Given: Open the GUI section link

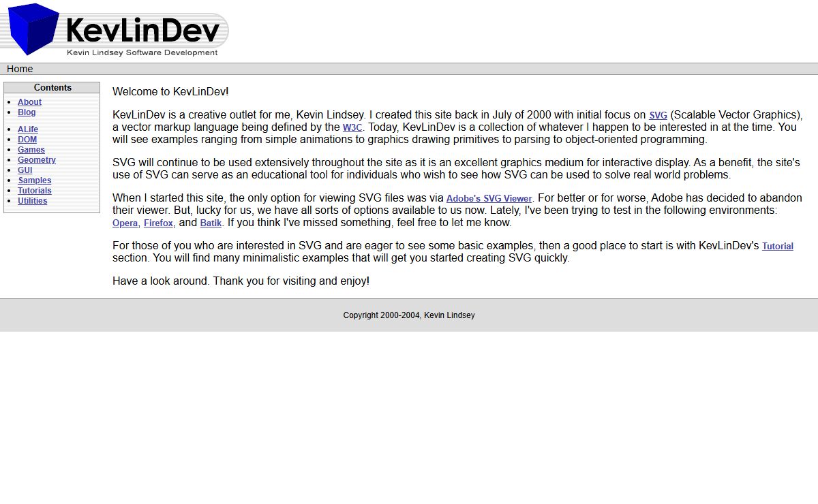Looking at the screenshot, I should click(25, 170).
